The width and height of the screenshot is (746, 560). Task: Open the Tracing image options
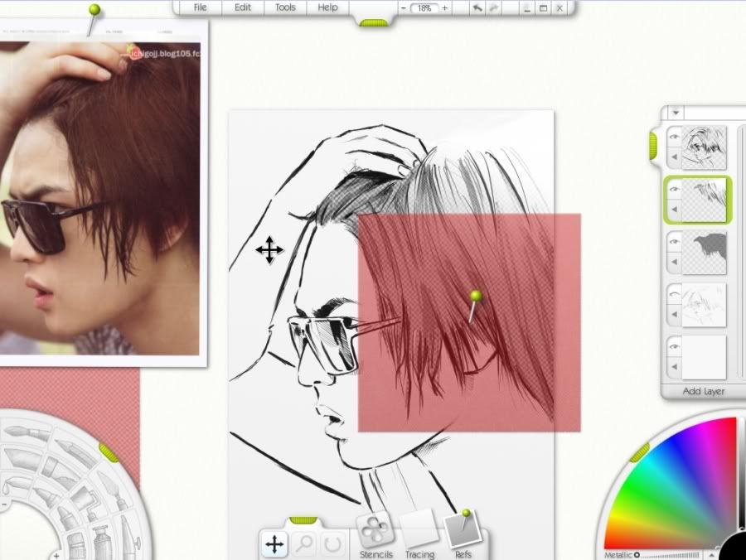click(x=419, y=536)
